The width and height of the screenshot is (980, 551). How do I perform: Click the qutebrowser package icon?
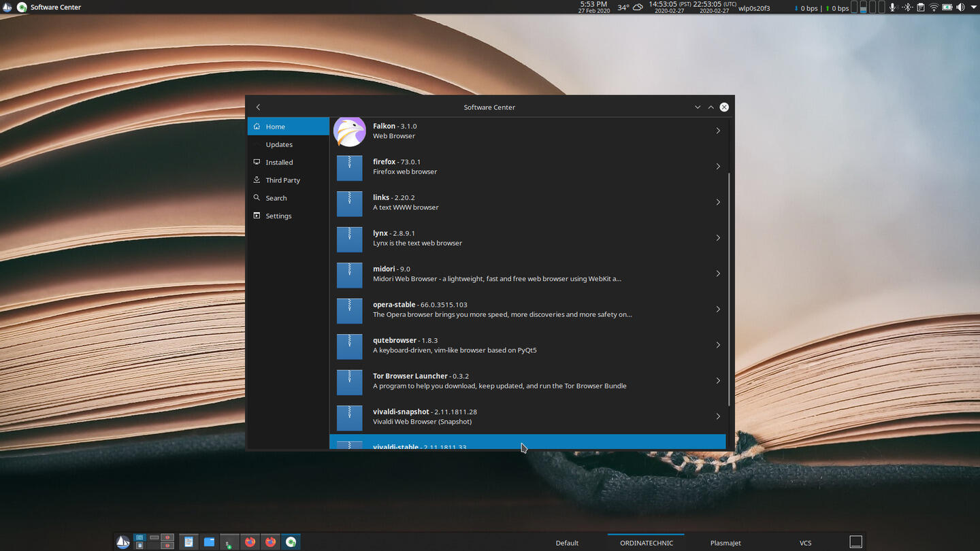pyautogui.click(x=350, y=346)
